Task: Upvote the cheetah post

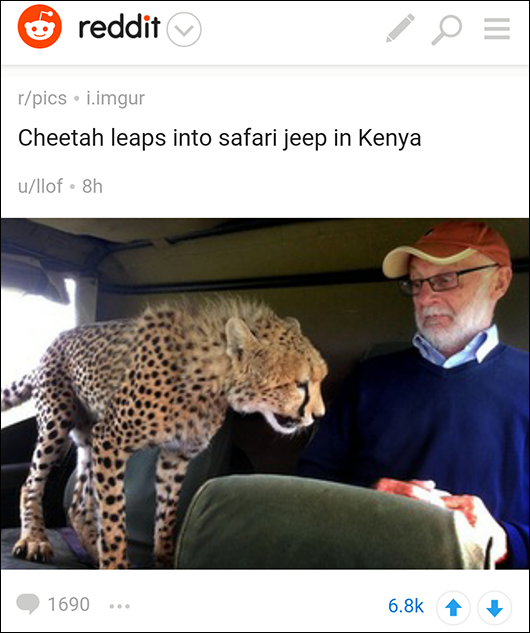Action: (453, 607)
